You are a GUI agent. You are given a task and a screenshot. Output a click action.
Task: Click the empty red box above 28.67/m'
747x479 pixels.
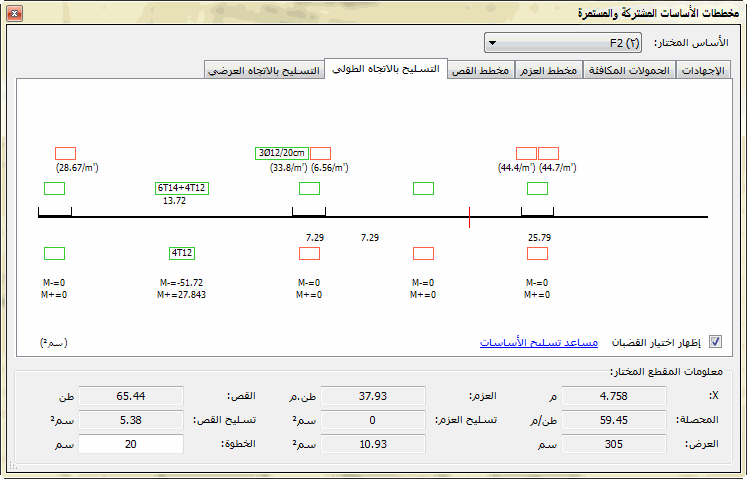pyautogui.click(x=65, y=153)
